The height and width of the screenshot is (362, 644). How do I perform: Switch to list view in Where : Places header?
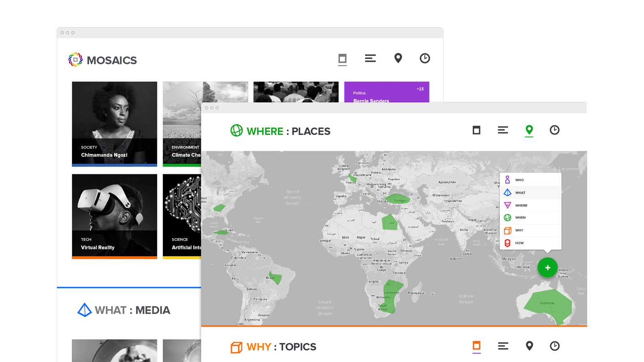tap(503, 130)
